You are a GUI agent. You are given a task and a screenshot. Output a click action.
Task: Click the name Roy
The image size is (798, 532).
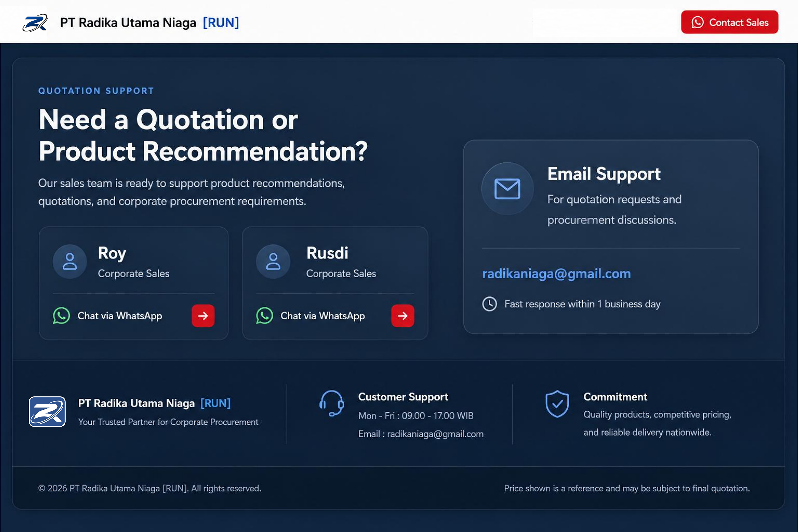(x=112, y=253)
